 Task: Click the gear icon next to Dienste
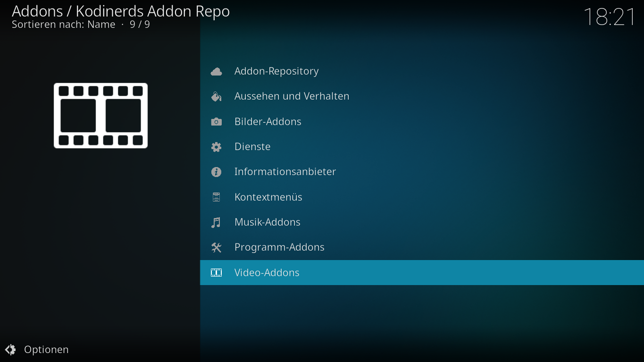pyautogui.click(x=216, y=147)
